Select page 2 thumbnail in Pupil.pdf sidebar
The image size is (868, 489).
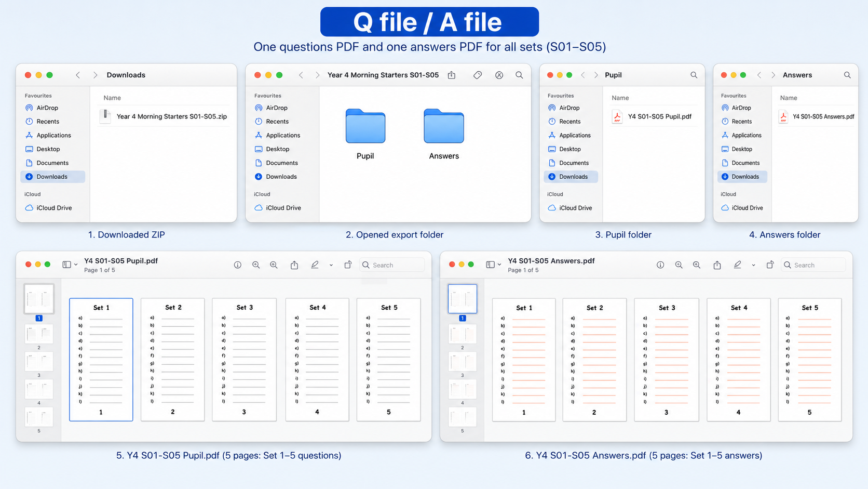coord(39,334)
